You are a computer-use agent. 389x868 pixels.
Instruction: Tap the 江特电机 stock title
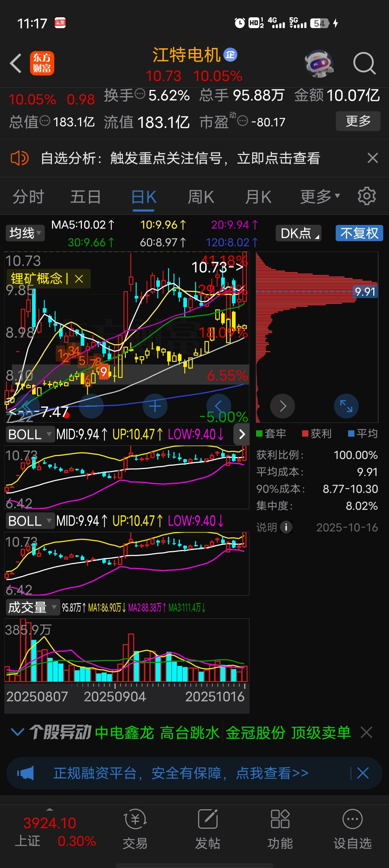tap(187, 55)
